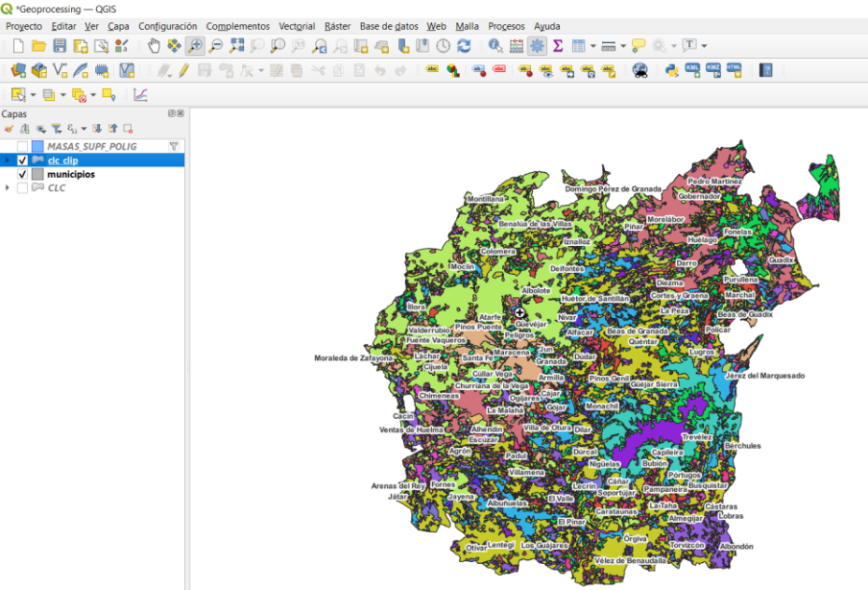Select the clc_clip layer name
Image resolution: width=868 pixels, height=590 pixels.
(x=62, y=160)
